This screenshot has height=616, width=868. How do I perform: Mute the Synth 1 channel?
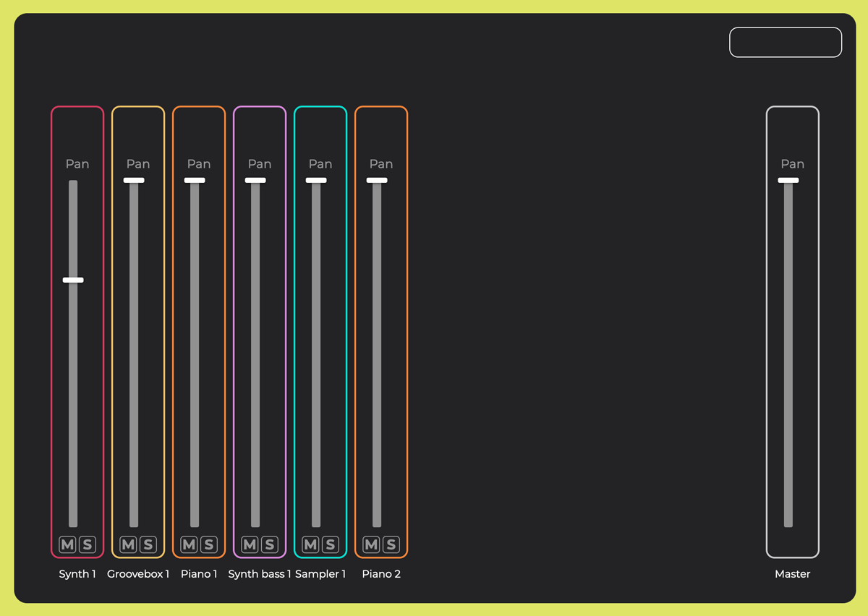click(67, 544)
